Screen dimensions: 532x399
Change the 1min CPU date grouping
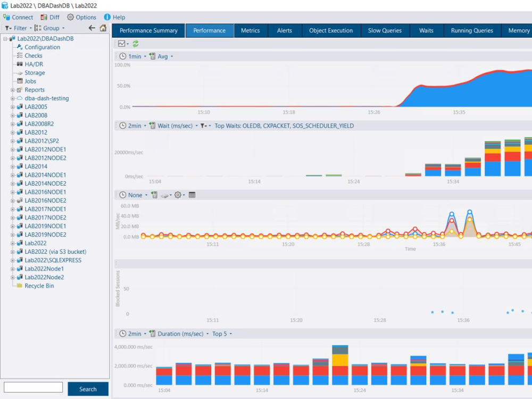132,56
